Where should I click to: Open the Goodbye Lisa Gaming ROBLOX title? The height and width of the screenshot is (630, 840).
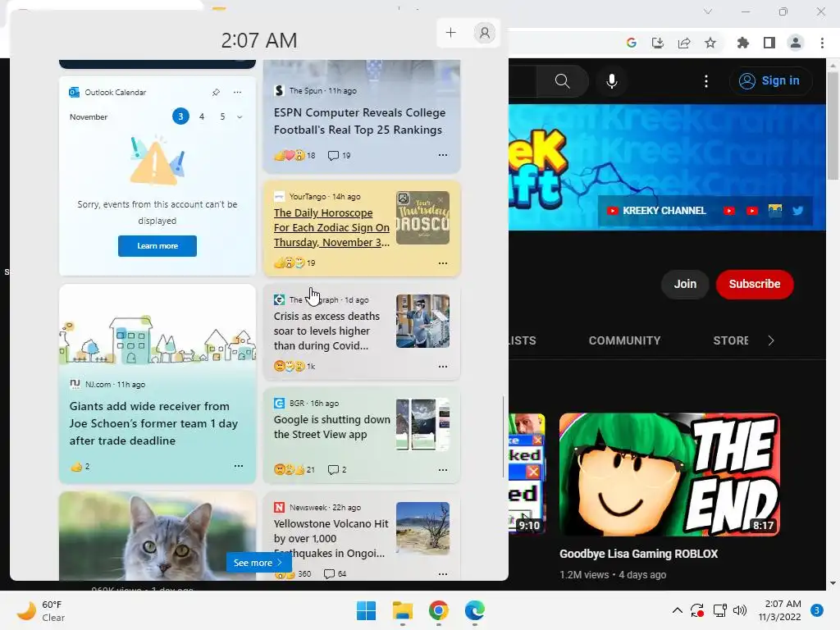638,554
